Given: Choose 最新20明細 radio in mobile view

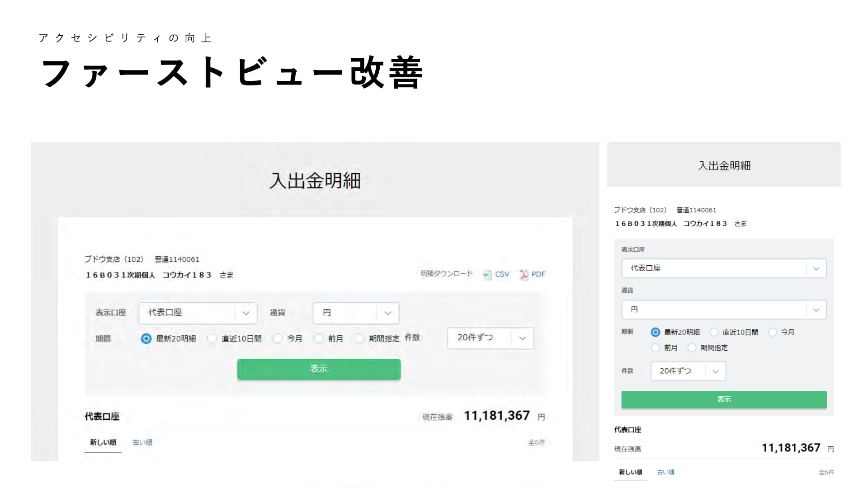Looking at the screenshot, I should coord(655,332).
